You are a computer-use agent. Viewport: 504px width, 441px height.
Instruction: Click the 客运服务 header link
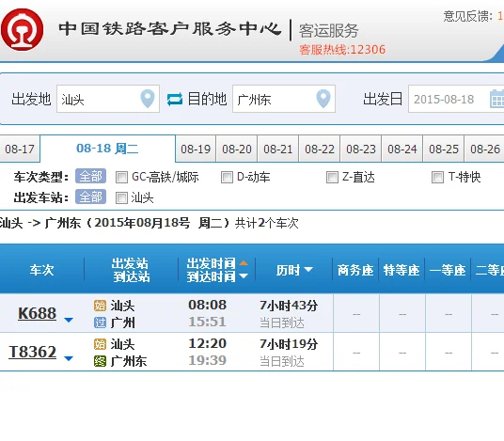pos(329,31)
